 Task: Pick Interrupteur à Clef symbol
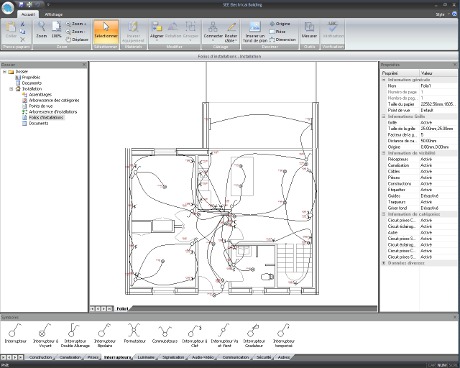[x=194, y=335]
